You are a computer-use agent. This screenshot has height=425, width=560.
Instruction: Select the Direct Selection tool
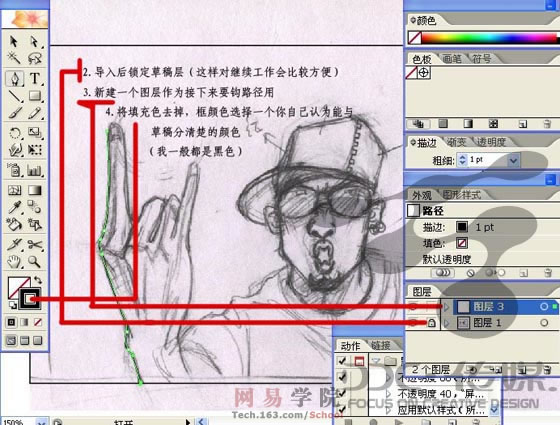pyautogui.click(x=35, y=41)
